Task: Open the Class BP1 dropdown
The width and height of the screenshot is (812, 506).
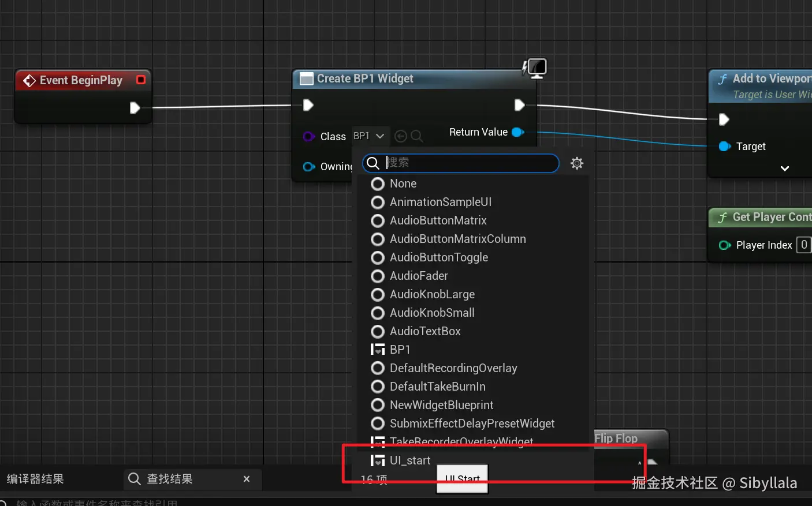Action: point(370,136)
